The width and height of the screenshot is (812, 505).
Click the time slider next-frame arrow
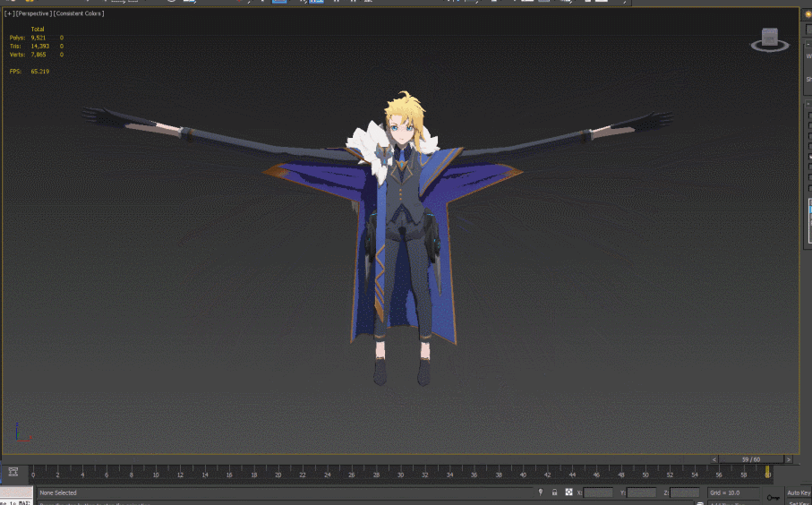(x=788, y=459)
